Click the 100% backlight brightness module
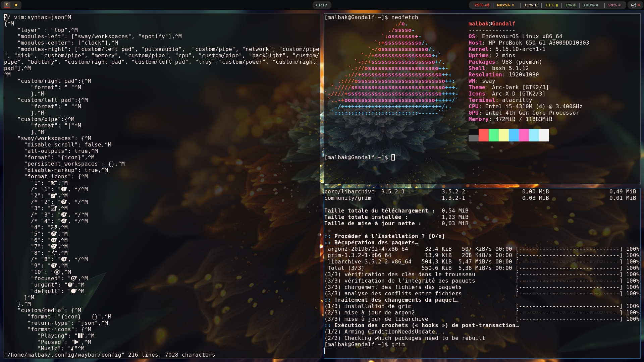 [x=590, y=5]
